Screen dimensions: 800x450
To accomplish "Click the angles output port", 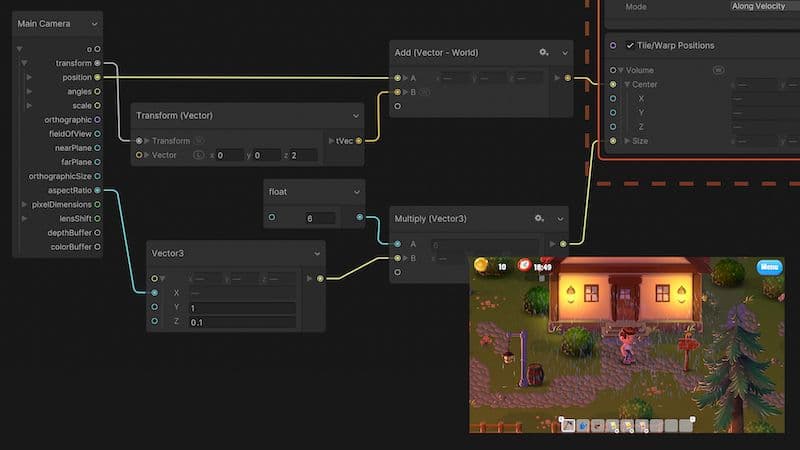I will point(97,92).
